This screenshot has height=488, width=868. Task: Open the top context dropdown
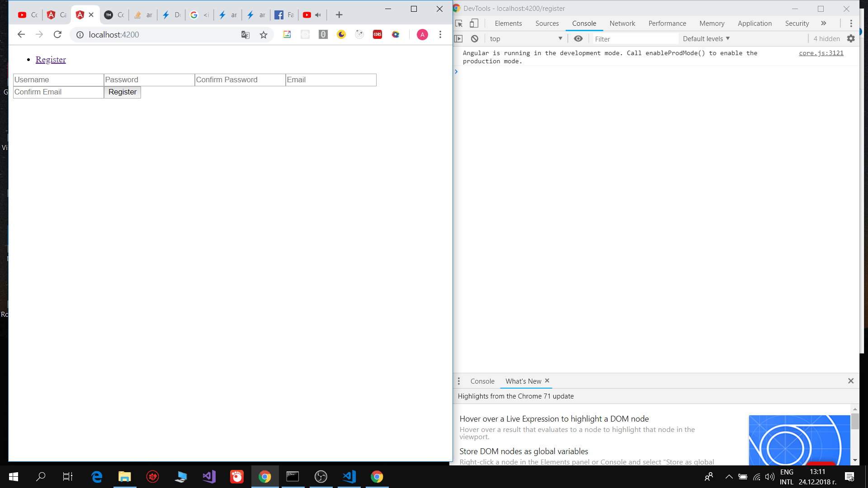click(526, 39)
